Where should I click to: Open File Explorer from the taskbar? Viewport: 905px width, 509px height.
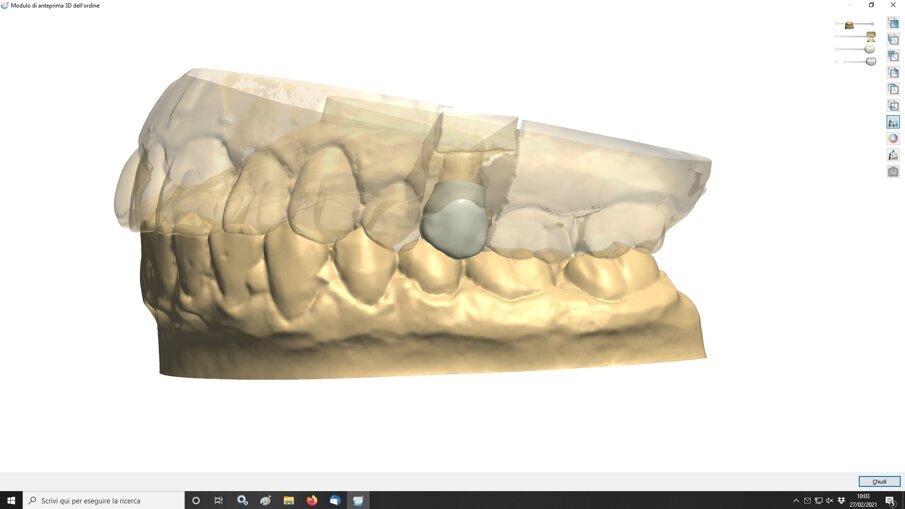tap(289, 500)
